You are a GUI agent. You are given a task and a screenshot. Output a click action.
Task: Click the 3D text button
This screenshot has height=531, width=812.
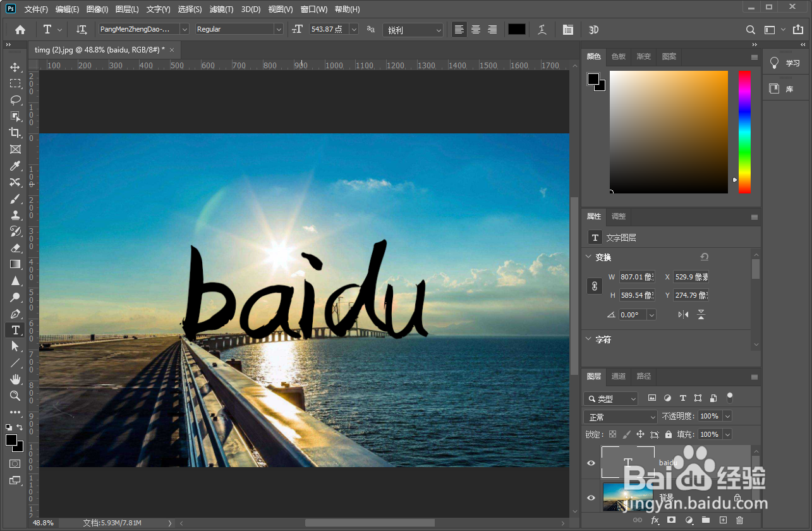click(593, 29)
